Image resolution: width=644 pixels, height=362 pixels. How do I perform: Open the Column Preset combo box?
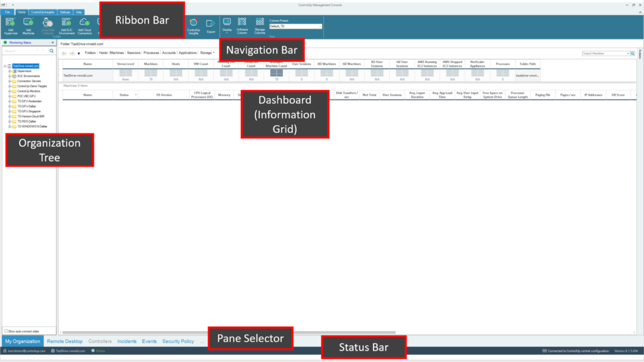(x=296, y=26)
